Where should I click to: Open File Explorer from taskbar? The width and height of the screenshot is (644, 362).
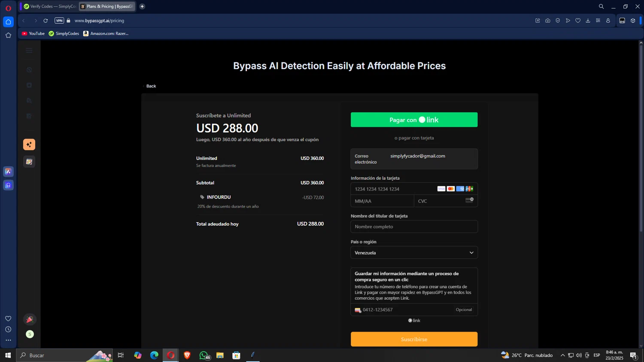[220, 355]
